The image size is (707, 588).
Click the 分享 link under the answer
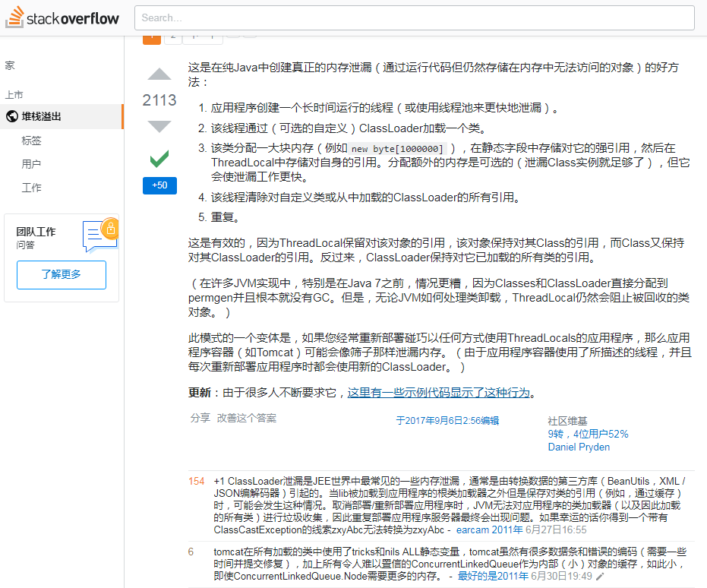200,417
